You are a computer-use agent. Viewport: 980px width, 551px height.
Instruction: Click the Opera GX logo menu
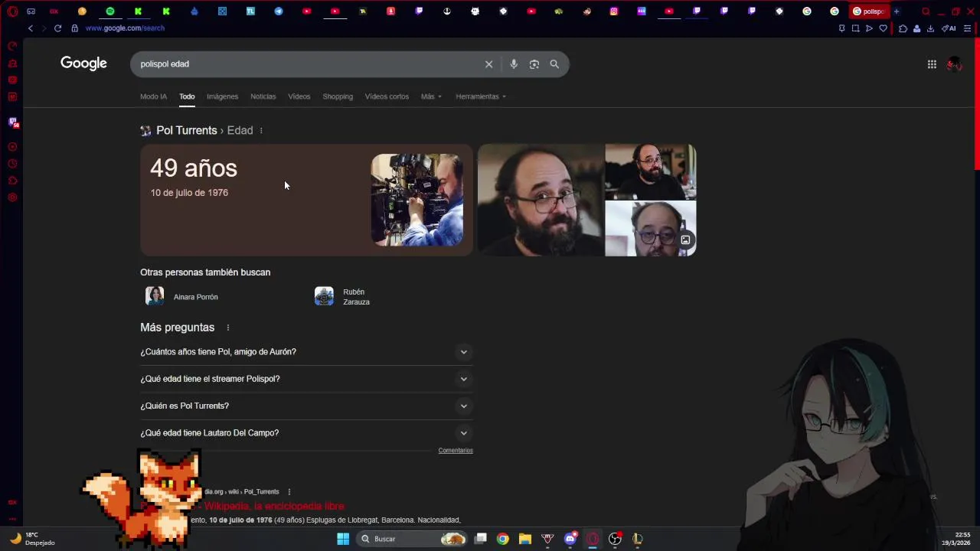(12, 11)
